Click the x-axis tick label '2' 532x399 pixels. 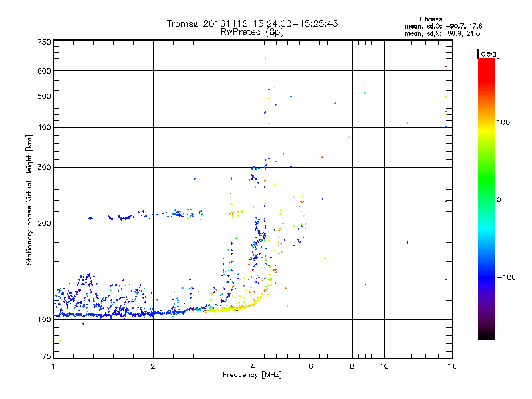pyautogui.click(x=153, y=366)
